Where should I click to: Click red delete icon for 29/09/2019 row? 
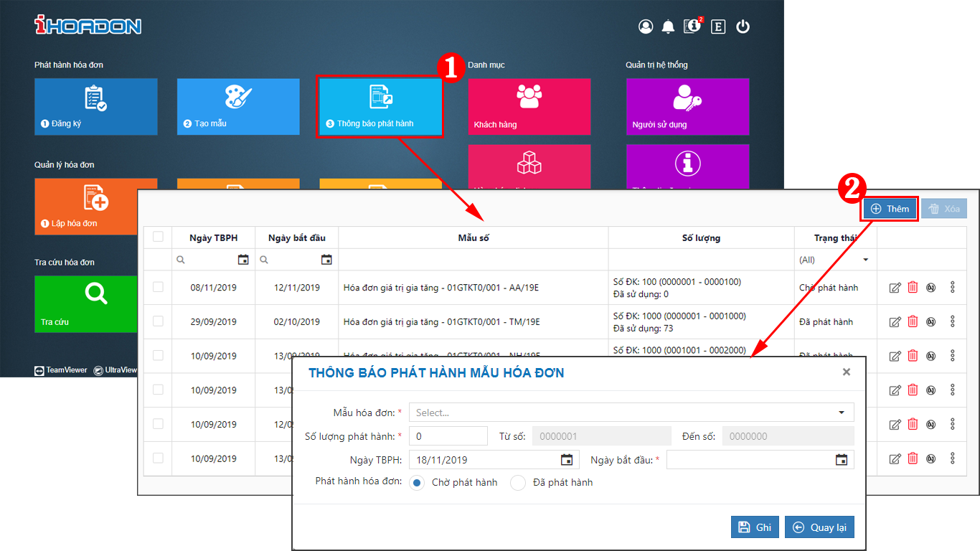pyautogui.click(x=913, y=321)
